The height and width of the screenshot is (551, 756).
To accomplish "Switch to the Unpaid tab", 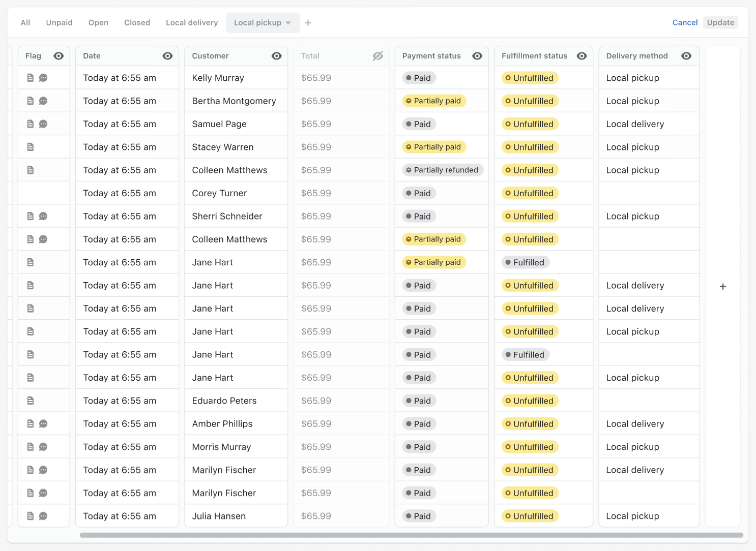I will pos(59,22).
